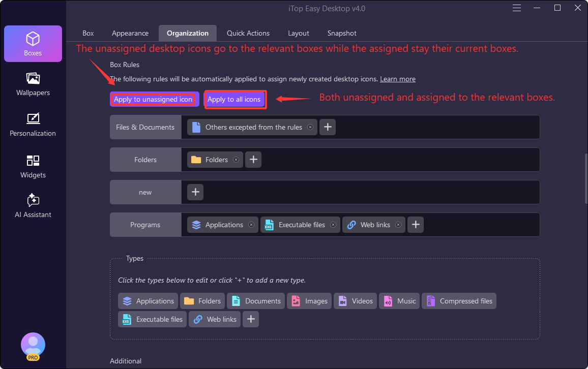The height and width of the screenshot is (369, 588).
Task: Click the Additional section heading
Action: click(x=126, y=361)
